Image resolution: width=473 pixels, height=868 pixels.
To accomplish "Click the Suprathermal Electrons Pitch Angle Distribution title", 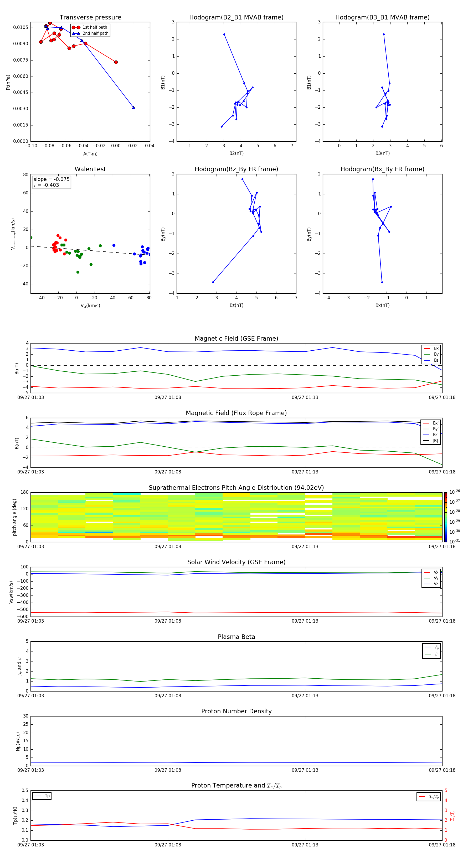I will (x=236, y=488).
